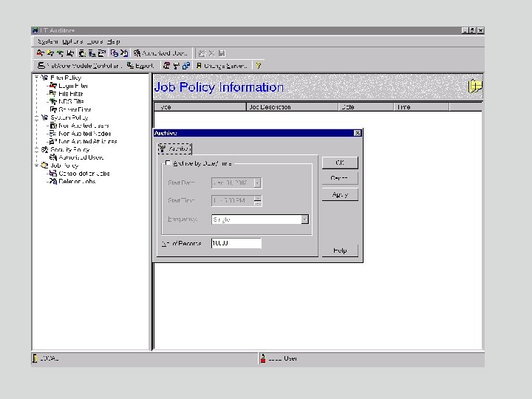Open Authorized Users from the toolbar

160,53
